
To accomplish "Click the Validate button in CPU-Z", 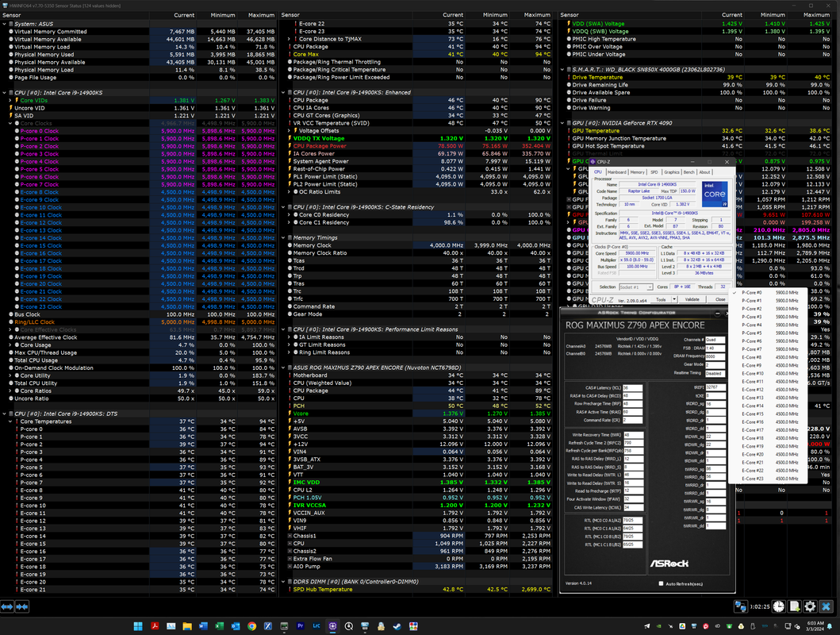I will click(692, 299).
